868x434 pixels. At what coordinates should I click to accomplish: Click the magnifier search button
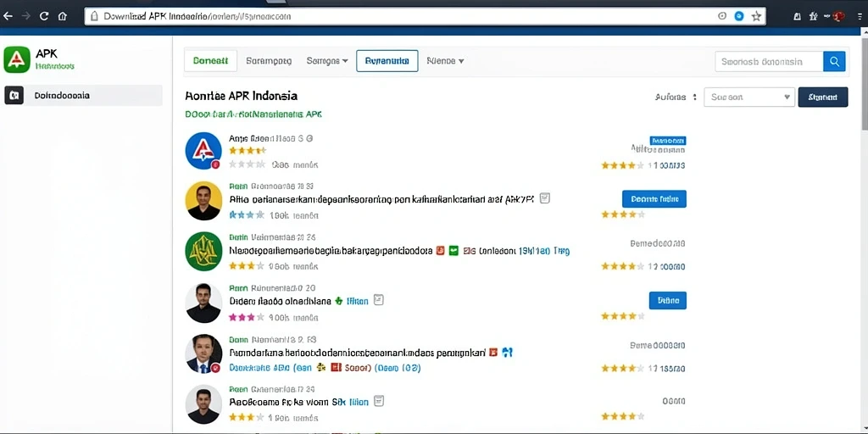tap(834, 61)
